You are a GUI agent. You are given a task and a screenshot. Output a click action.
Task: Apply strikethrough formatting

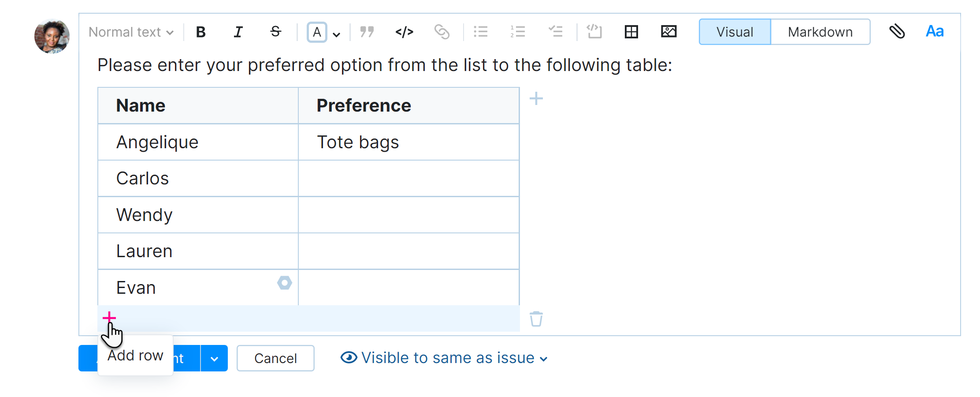point(275,31)
